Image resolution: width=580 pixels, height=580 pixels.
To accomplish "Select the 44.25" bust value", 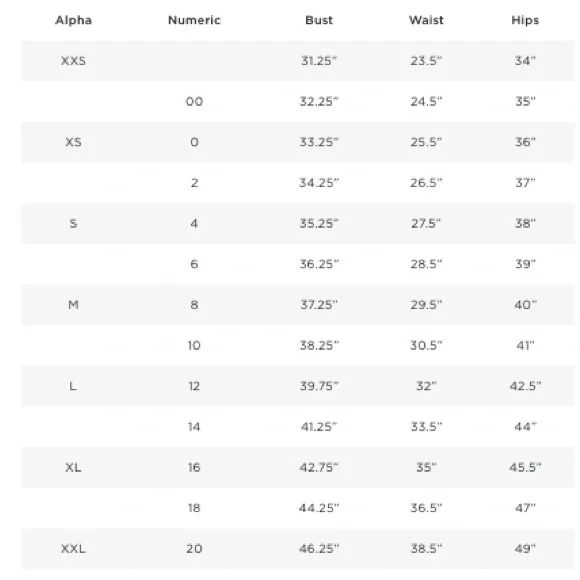I will point(319,508).
